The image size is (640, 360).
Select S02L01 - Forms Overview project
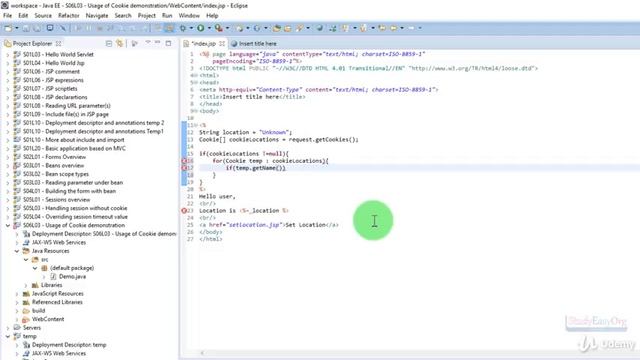[x=54, y=157]
